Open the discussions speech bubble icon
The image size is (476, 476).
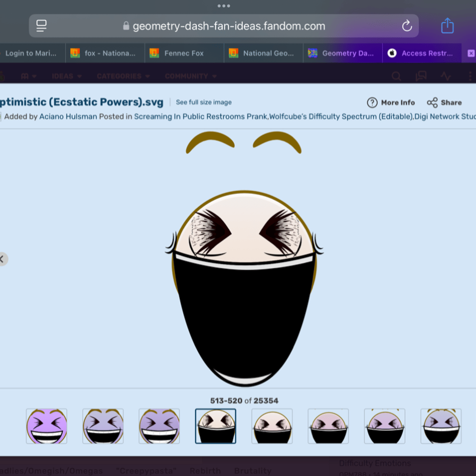tap(421, 76)
